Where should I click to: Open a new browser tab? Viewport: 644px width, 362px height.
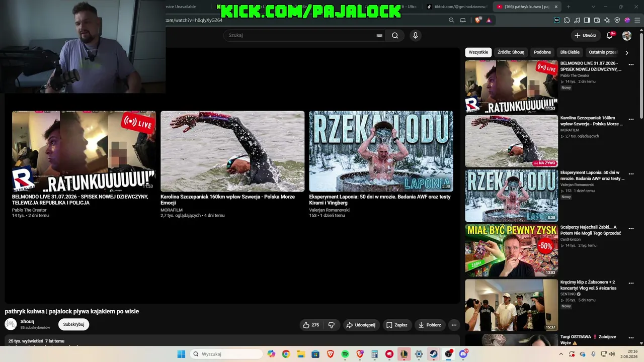point(569,7)
